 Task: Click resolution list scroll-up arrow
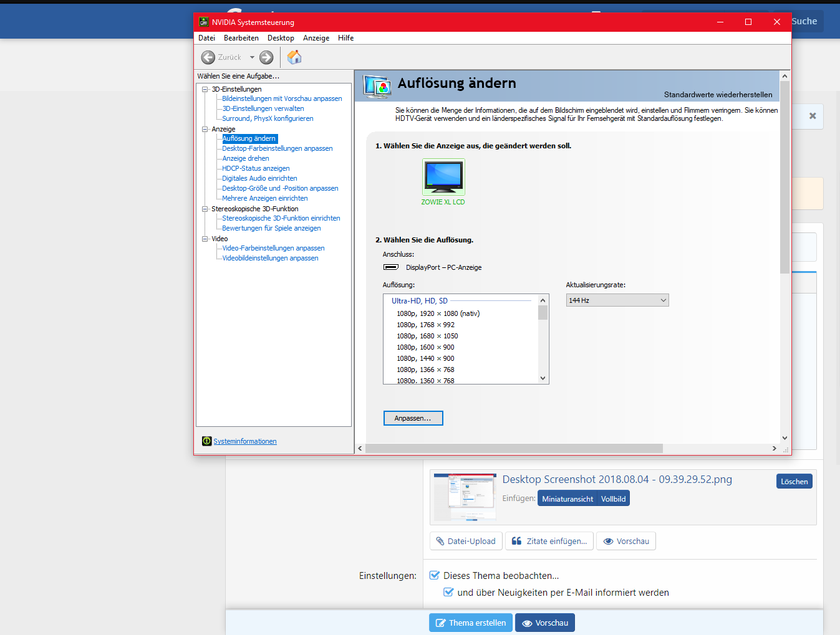pos(543,300)
